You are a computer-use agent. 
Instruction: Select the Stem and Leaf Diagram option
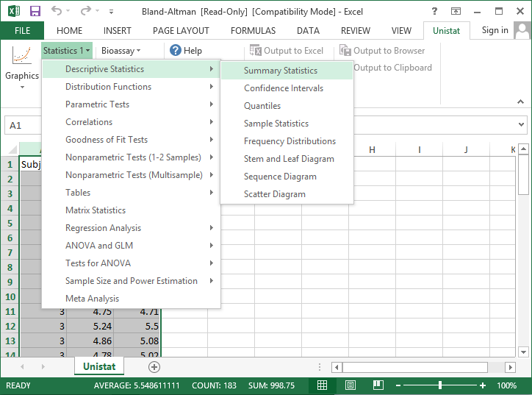pos(287,159)
